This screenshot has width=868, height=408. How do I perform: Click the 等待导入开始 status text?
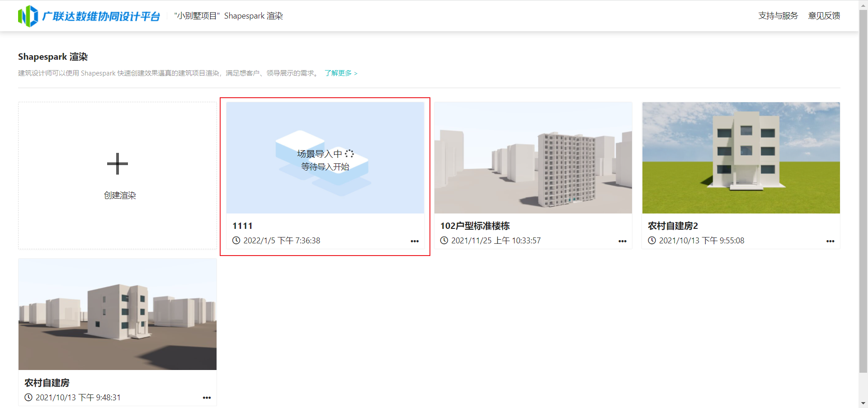(x=325, y=167)
